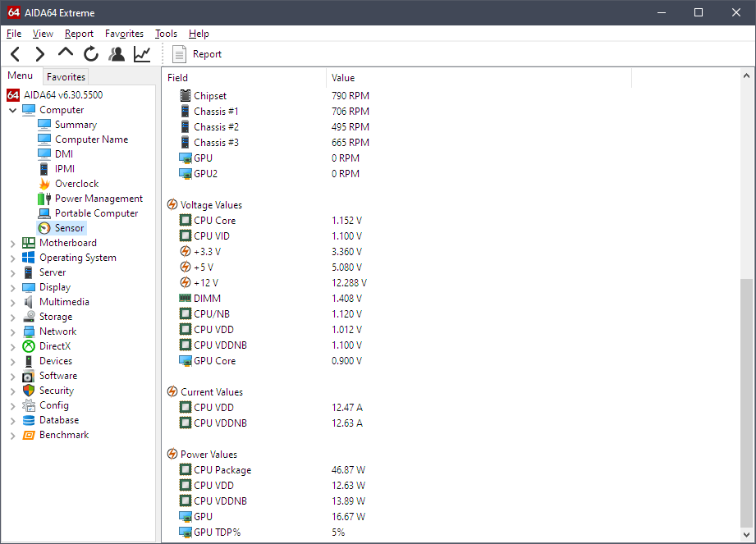Click the vertical scrollbar thumb
Screen dimensions: 756x544
pos(746,403)
